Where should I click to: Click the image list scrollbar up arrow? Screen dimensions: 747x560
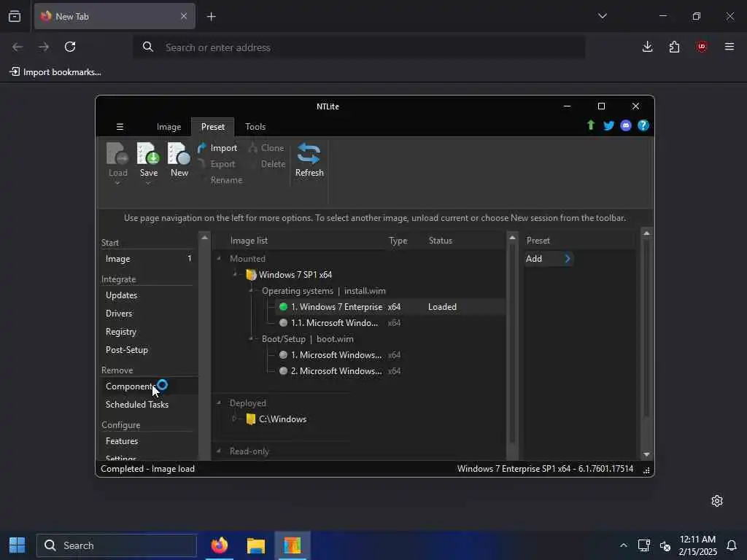pos(512,237)
